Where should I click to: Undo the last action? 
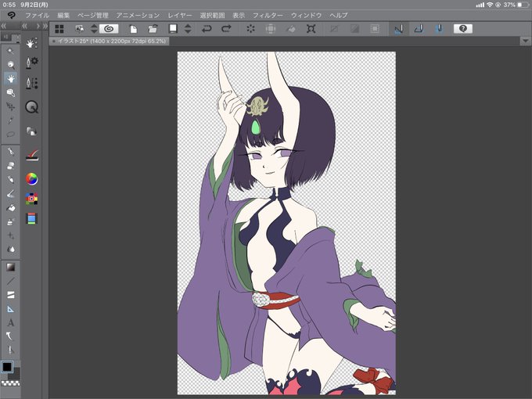(x=207, y=29)
